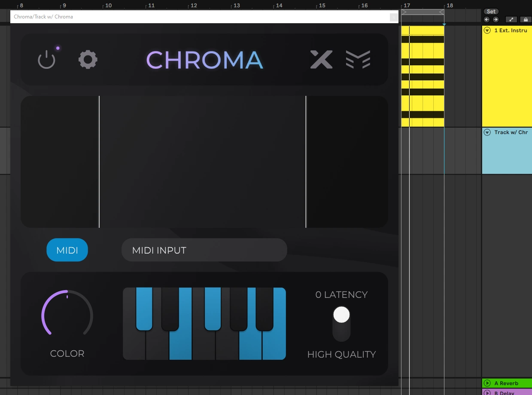This screenshot has width=532, height=395.
Task: Grab the left frequency range line in display
Action: tap(99, 162)
